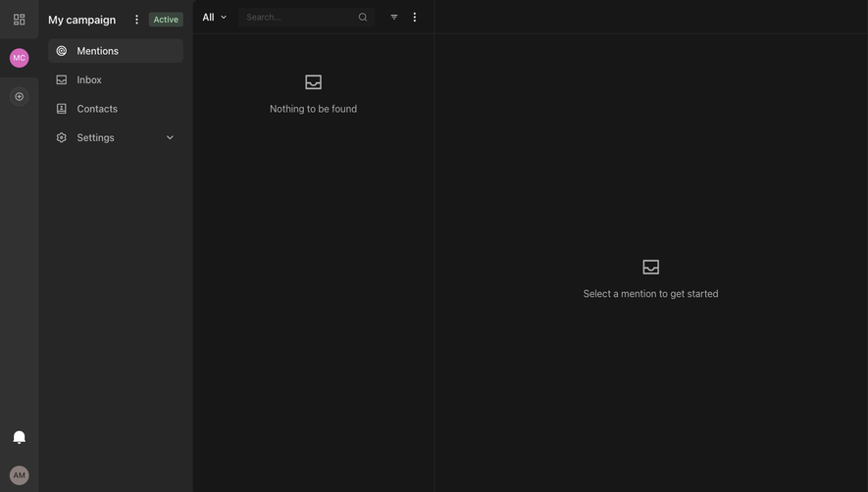
Task: Expand the Settings chevron
Action: pos(170,137)
